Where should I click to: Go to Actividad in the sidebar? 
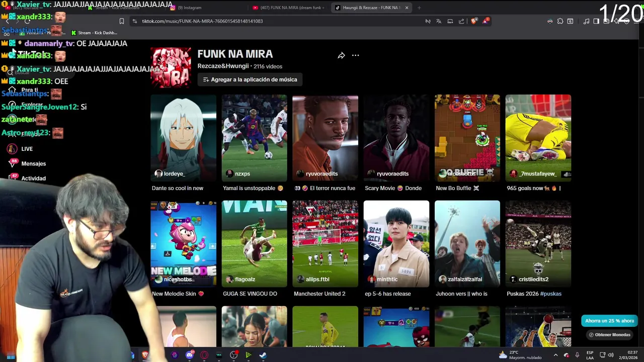pos(34,178)
